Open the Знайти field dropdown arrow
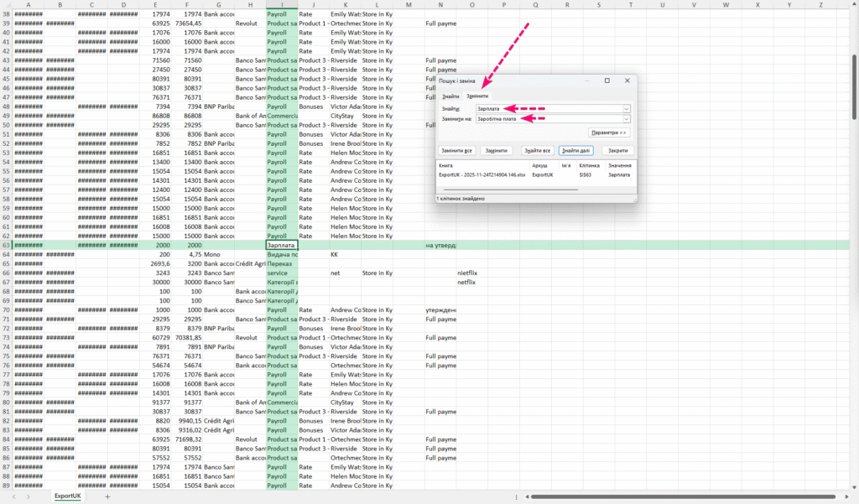859x504 pixels. point(627,108)
